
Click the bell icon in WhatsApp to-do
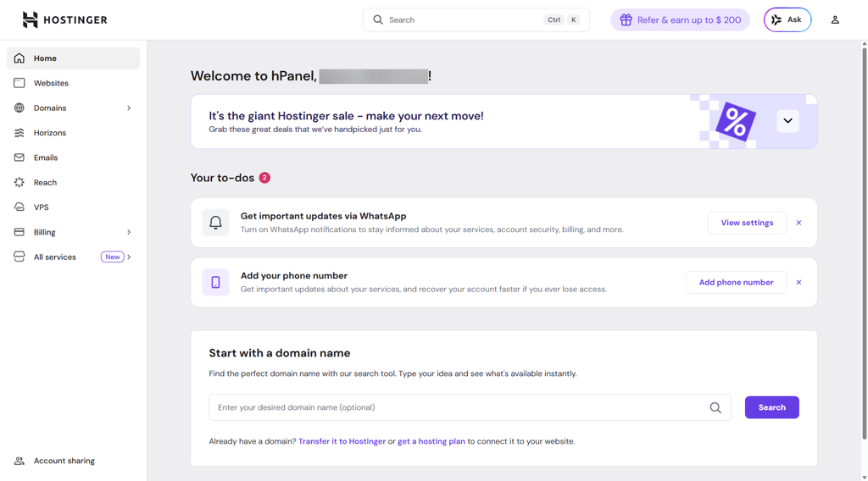(x=215, y=222)
